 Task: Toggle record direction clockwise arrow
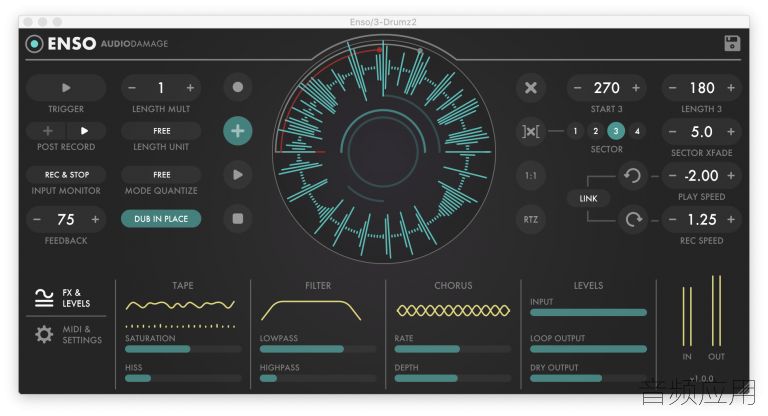click(x=632, y=219)
